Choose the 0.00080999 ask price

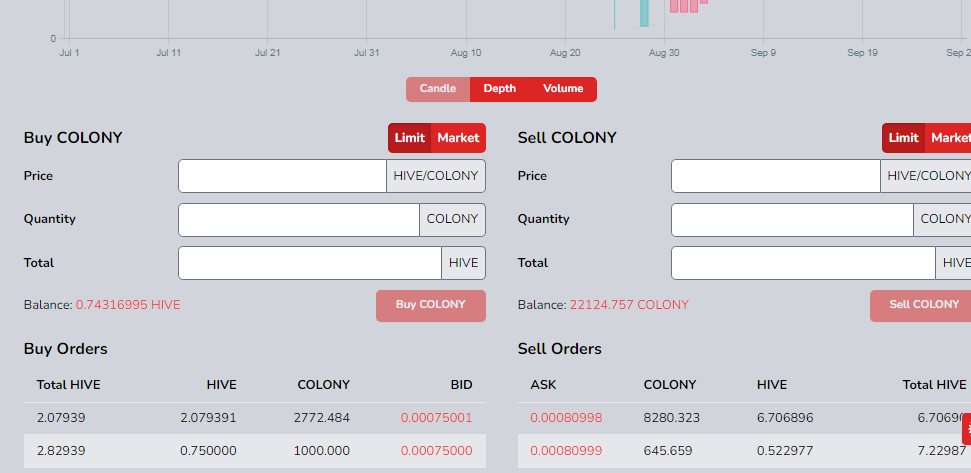[x=566, y=451]
